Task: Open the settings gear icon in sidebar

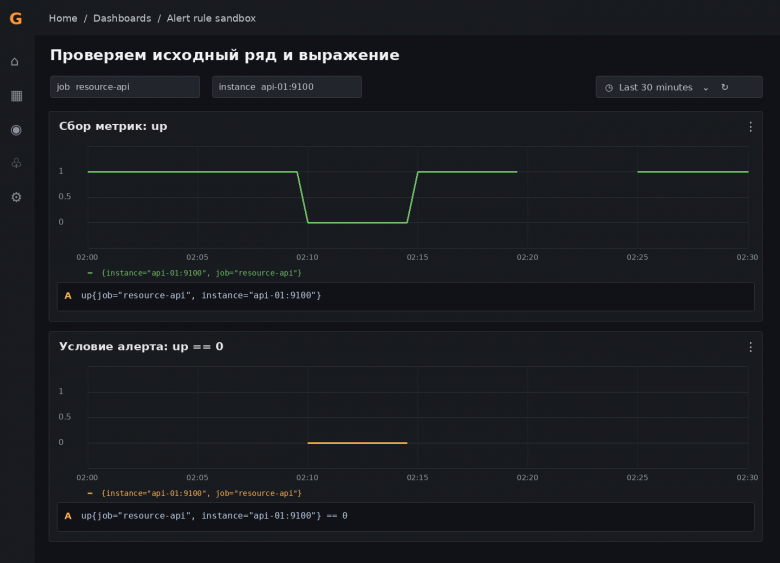Action: pyautogui.click(x=16, y=197)
